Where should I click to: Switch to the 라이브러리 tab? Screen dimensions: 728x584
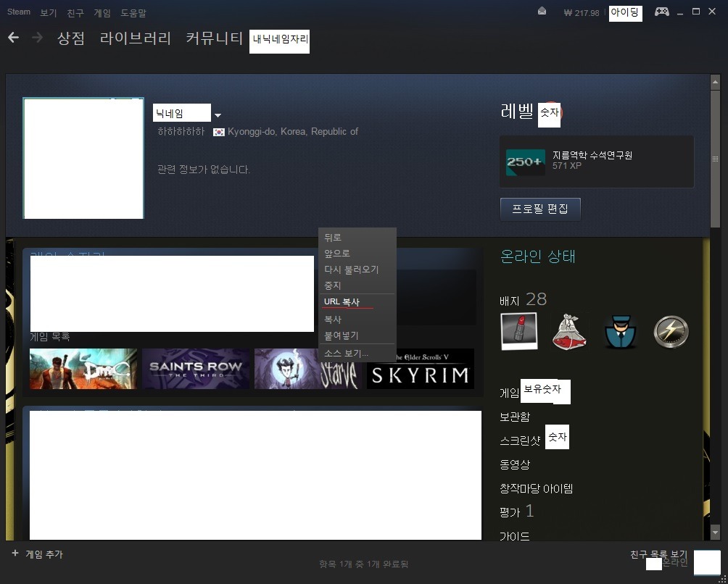click(136, 38)
